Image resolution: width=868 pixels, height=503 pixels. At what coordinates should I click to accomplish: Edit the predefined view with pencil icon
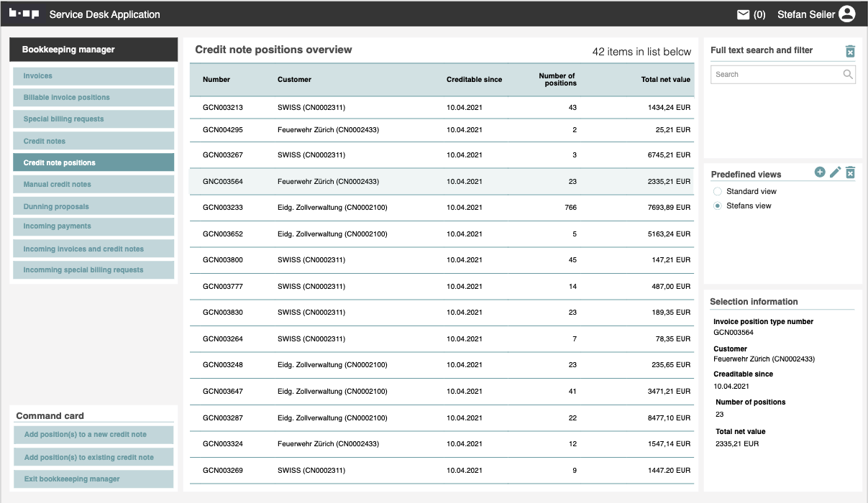(x=835, y=172)
